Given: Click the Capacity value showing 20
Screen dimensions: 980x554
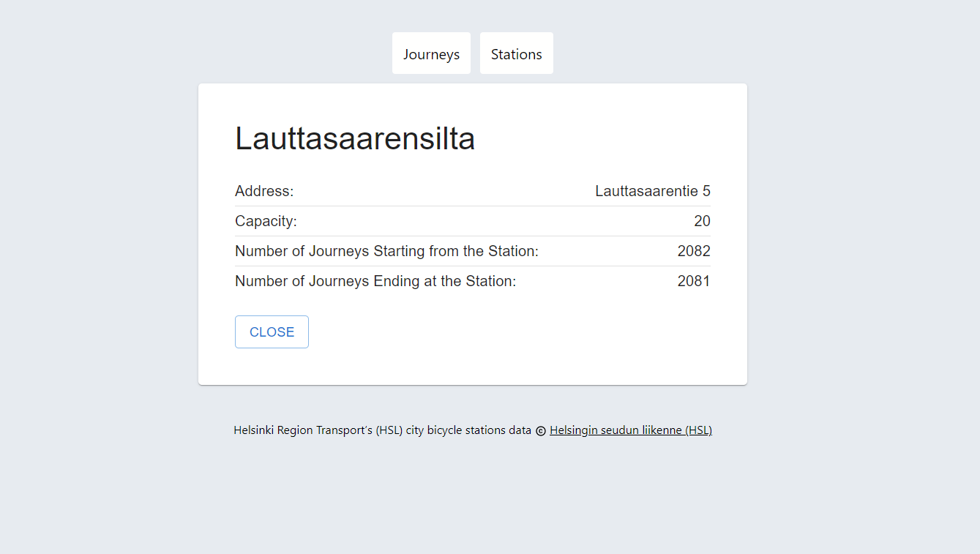Looking at the screenshot, I should pos(702,220).
